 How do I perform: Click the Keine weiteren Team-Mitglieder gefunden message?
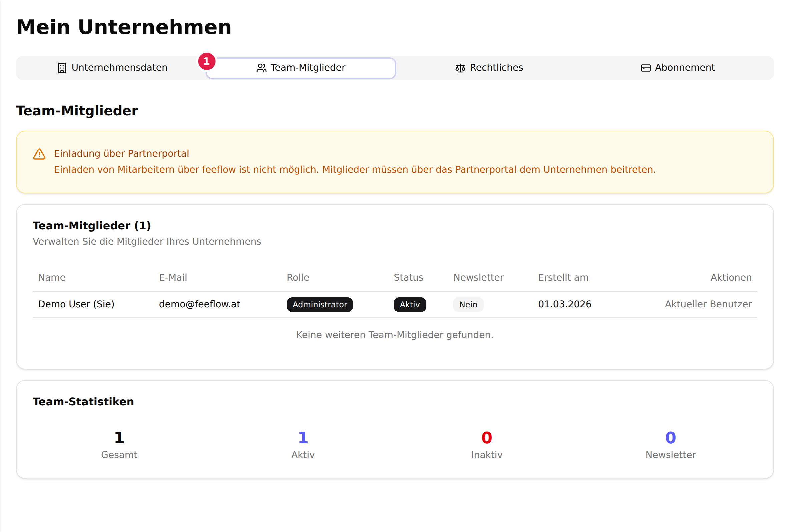pos(395,335)
